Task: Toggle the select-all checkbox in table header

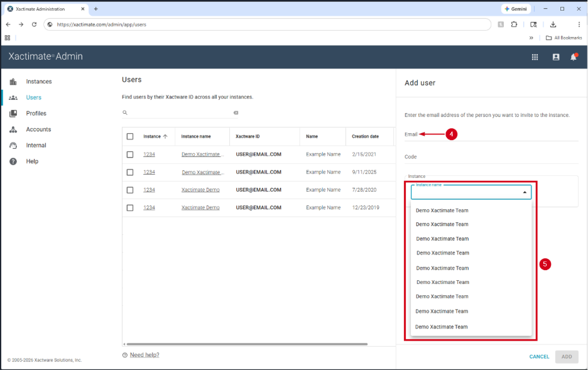Action: pos(130,136)
